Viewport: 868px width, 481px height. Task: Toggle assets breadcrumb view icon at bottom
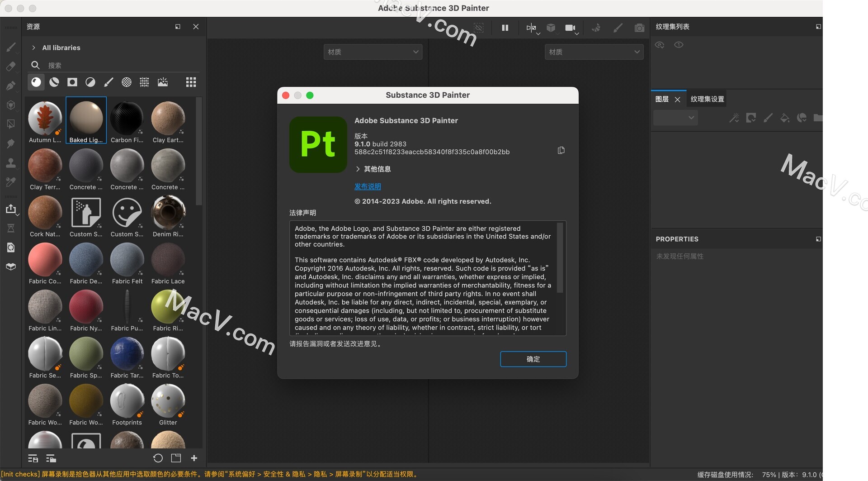51,458
